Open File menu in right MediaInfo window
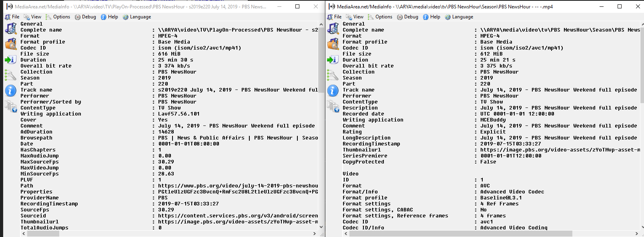Screen dimensions: 644x237 pyautogui.click(x=334, y=17)
